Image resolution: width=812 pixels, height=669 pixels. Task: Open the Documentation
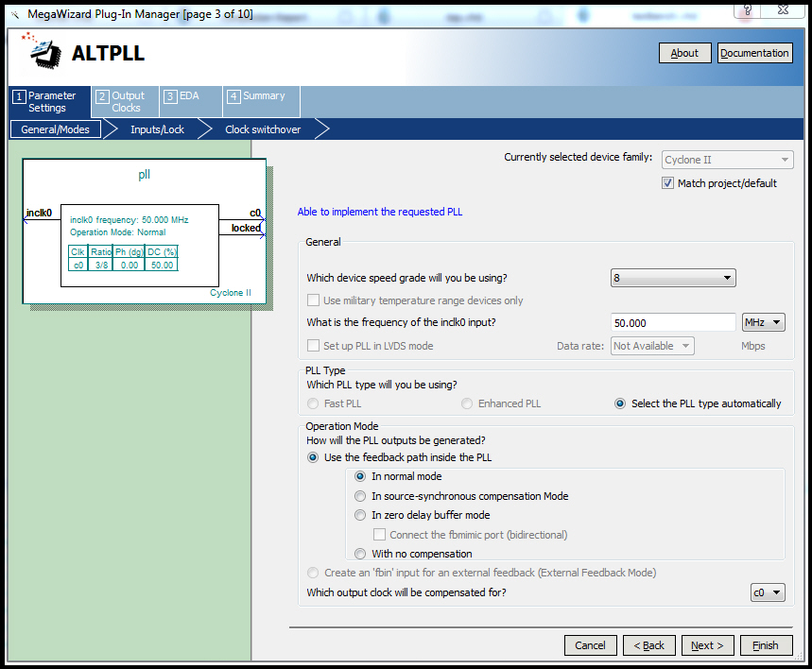754,53
